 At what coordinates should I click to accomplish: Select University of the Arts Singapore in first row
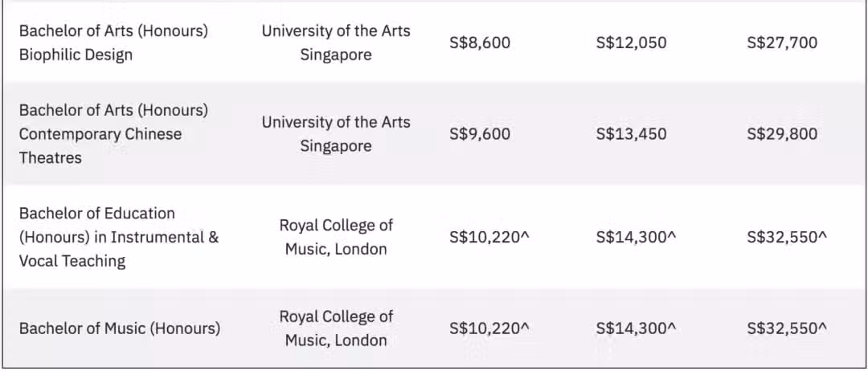336,43
